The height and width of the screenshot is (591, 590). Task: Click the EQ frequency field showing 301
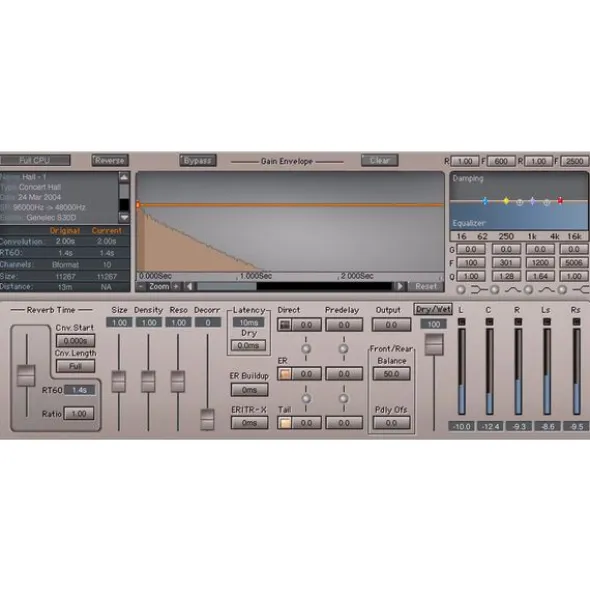(x=506, y=263)
